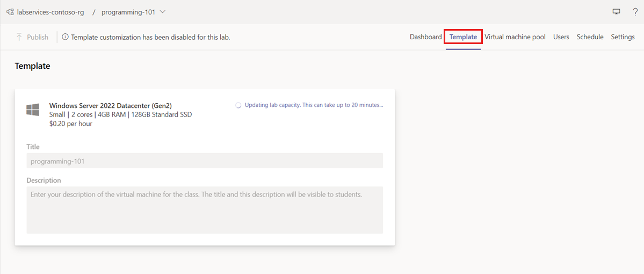Click the info icon beside template message
644x274 pixels.
(x=65, y=37)
